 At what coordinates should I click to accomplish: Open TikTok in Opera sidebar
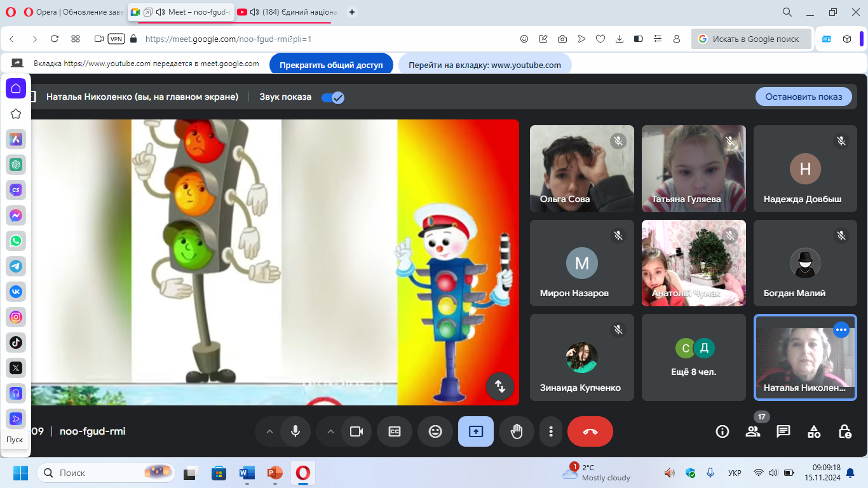tap(16, 342)
